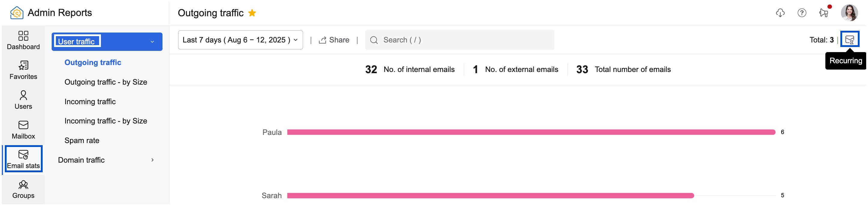Image resolution: width=868 pixels, height=206 pixels.
Task: Open the Groups section
Action: pos(23,189)
